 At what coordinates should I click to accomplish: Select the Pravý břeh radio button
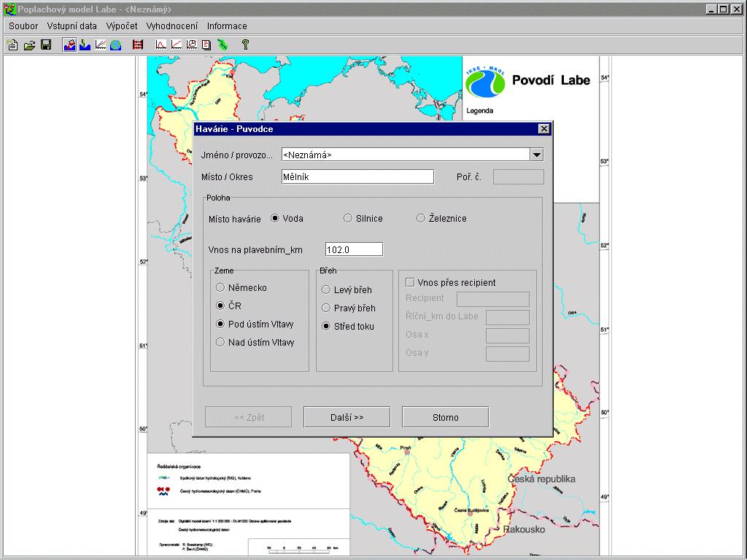tap(326, 308)
